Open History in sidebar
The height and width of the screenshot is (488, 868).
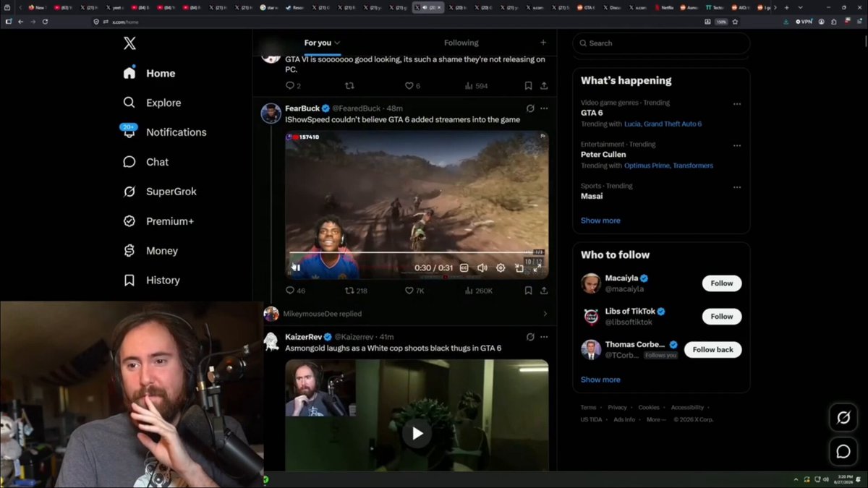(x=151, y=281)
